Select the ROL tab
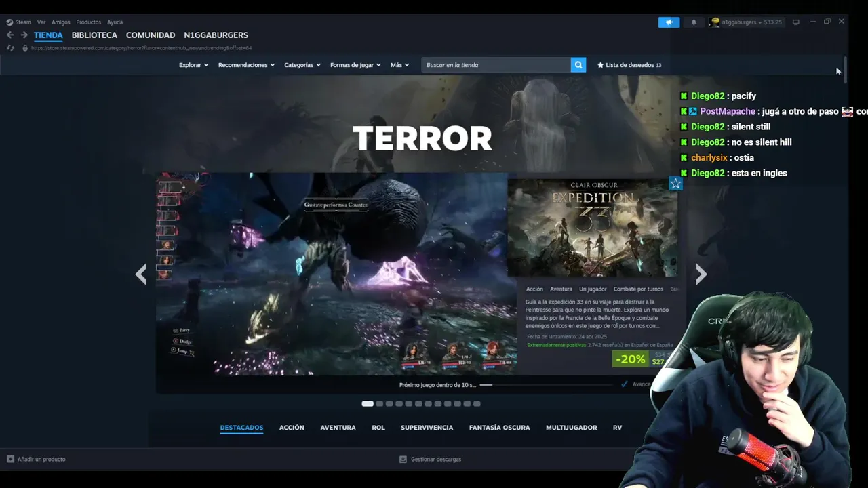The height and width of the screenshot is (488, 868). (x=378, y=428)
